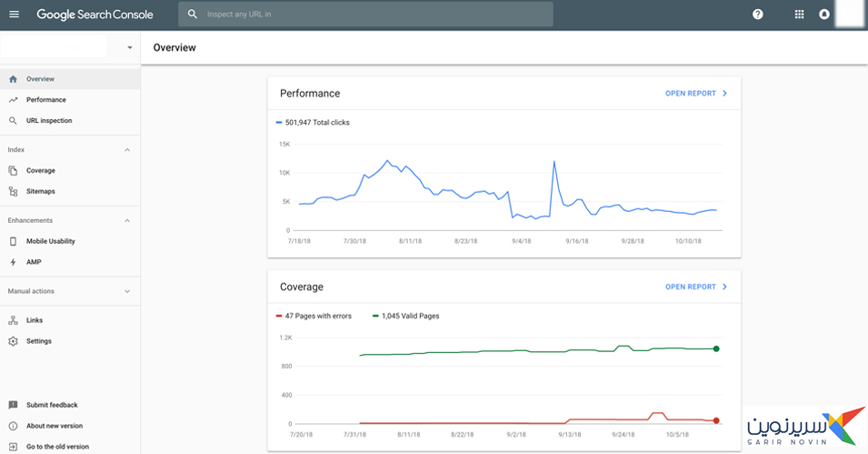
Task: Click the search magnifier icon in top bar
Action: [192, 15]
